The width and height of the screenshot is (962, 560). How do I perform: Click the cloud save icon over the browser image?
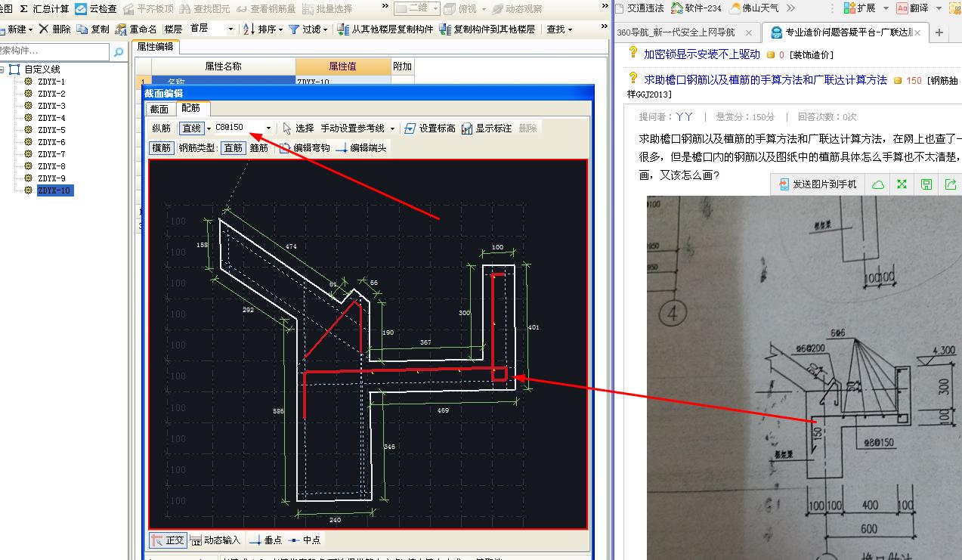(x=878, y=184)
